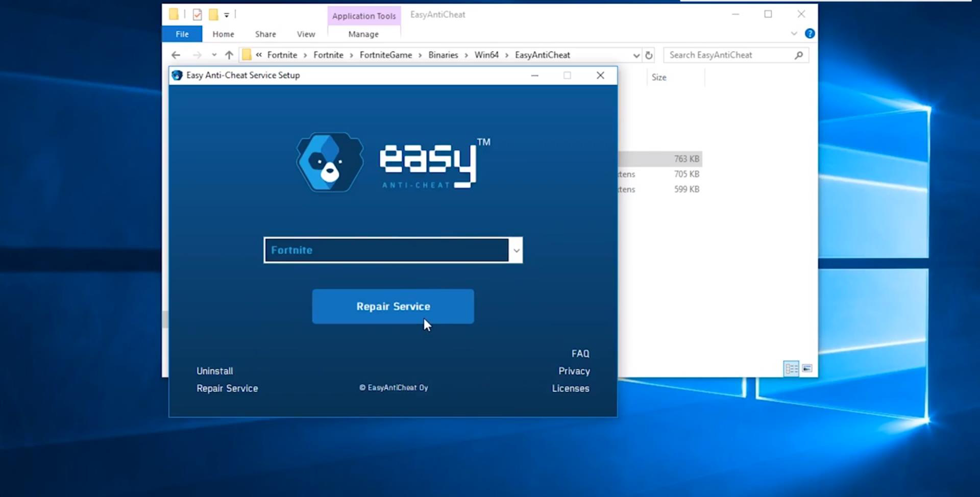Open the FAQ link
This screenshot has height=497, width=980.
(x=580, y=354)
